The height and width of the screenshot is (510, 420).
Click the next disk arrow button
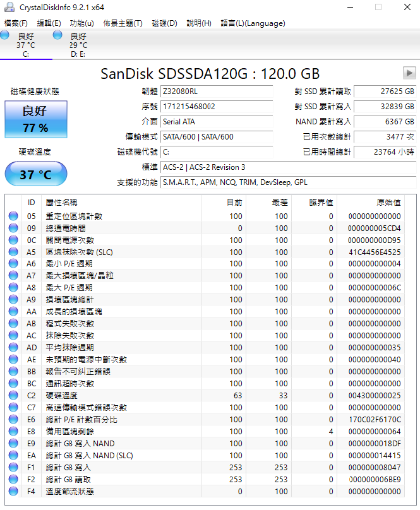409,73
